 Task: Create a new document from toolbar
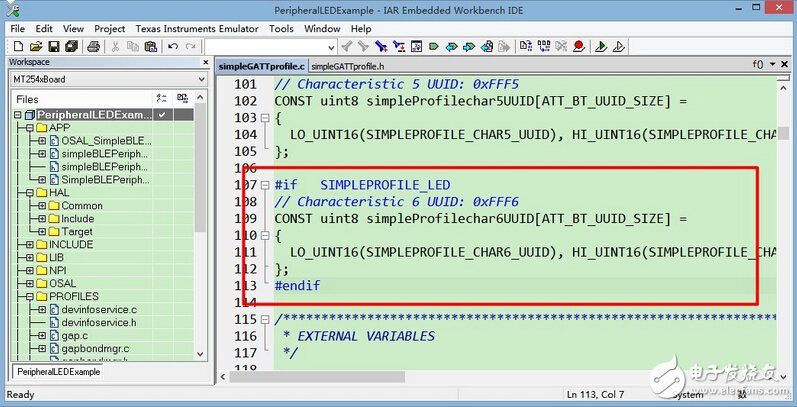(18, 47)
